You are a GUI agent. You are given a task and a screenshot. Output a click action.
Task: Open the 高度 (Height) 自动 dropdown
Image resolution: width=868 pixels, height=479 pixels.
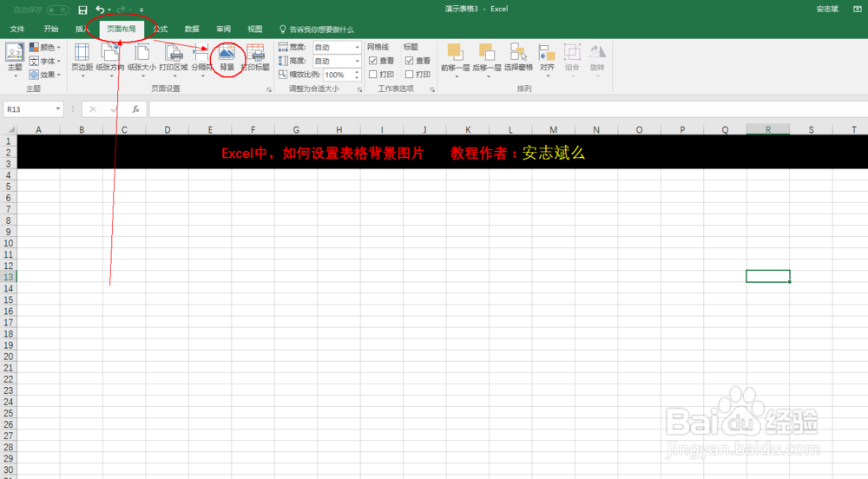point(357,62)
